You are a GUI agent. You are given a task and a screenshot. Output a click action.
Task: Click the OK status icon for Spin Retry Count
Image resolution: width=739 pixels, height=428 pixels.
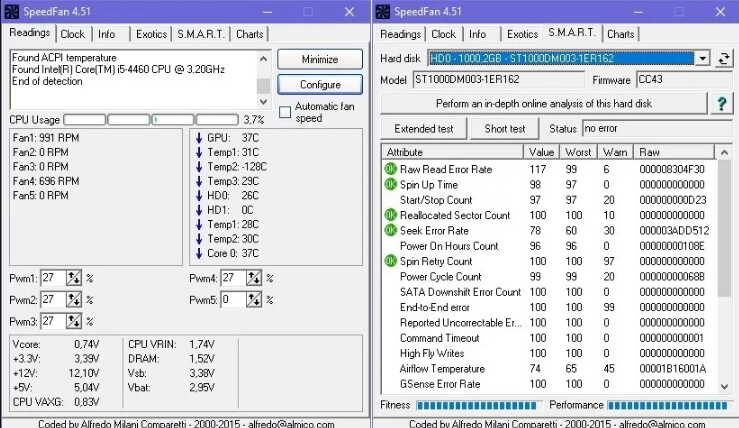pos(391,261)
